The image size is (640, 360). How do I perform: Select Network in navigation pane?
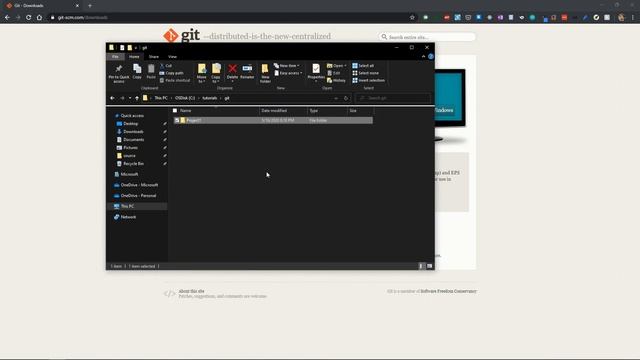point(128,217)
